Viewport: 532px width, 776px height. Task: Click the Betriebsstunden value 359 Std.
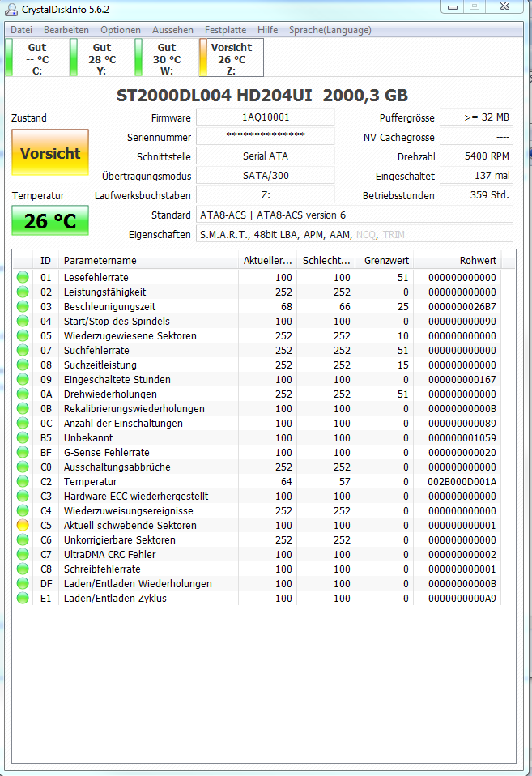pyautogui.click(x=476, y=194)
